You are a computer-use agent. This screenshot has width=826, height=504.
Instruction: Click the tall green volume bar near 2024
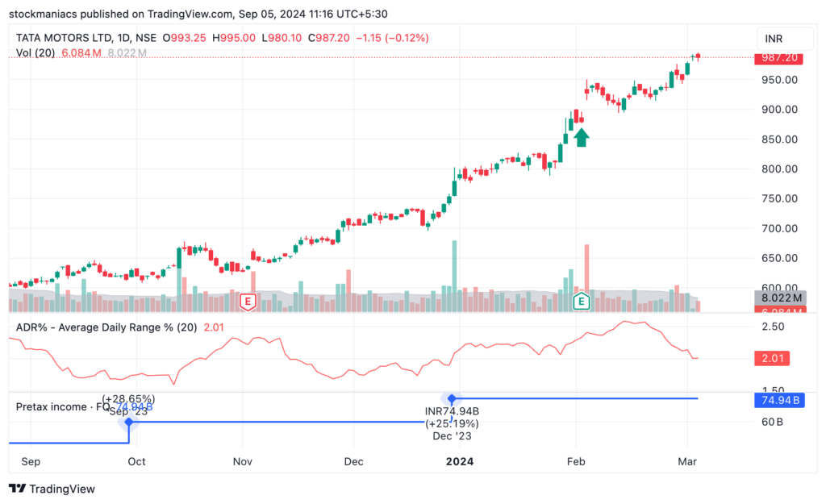coord(455,276)
